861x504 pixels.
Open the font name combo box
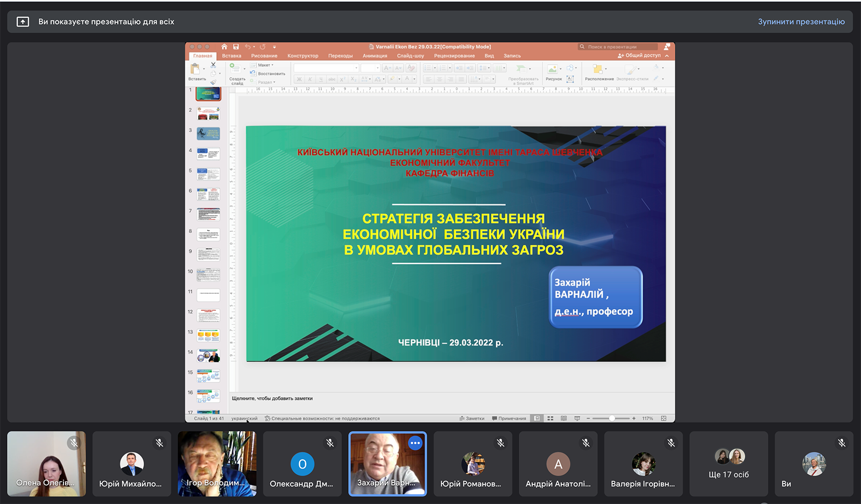326,68
